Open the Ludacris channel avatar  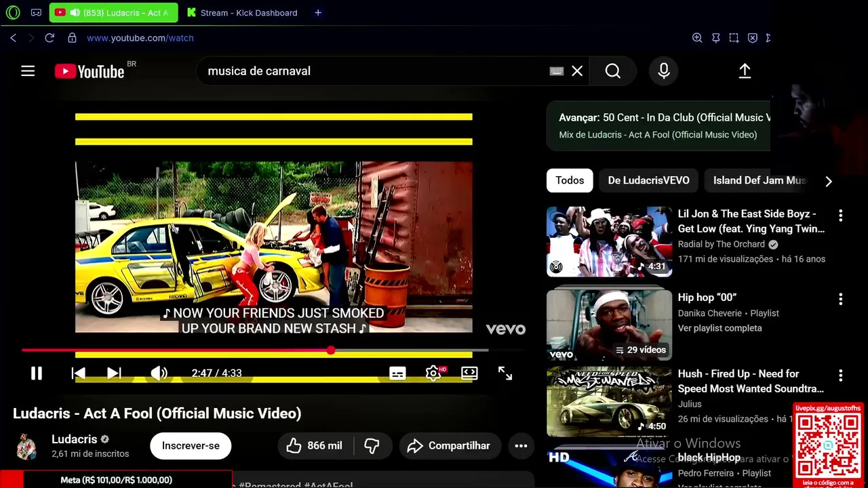[26, 447]
